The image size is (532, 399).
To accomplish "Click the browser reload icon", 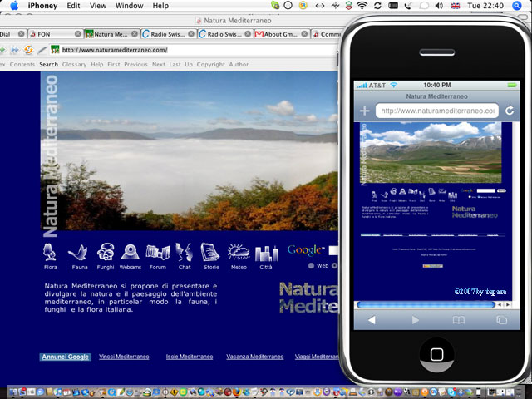I will coord(28,50).
